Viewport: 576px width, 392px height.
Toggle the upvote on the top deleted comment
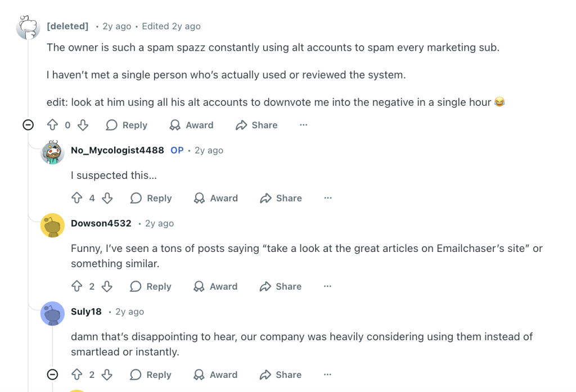coord(52,125)
